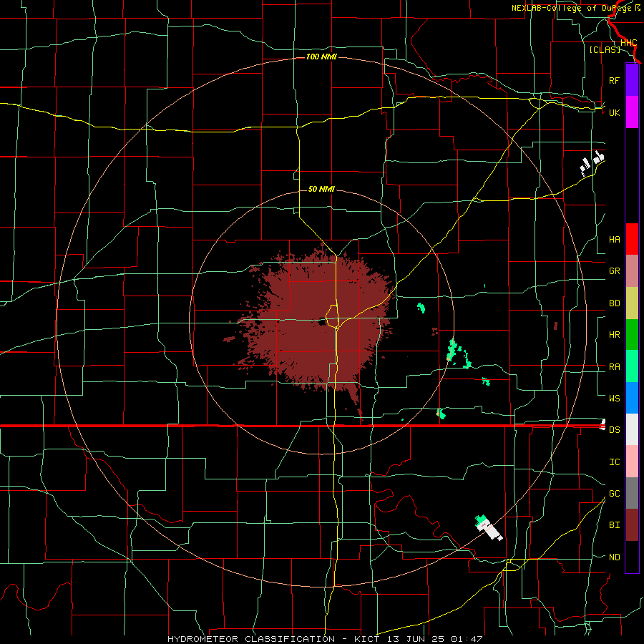Click the UK magenta legend color swatch
The image size is (644, 644).
632,112
